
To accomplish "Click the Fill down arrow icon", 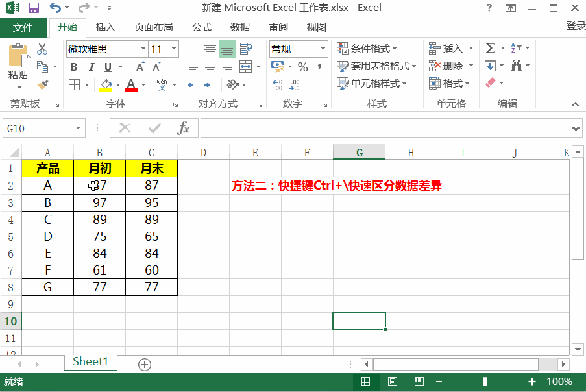I will click(x=491, y=66).
